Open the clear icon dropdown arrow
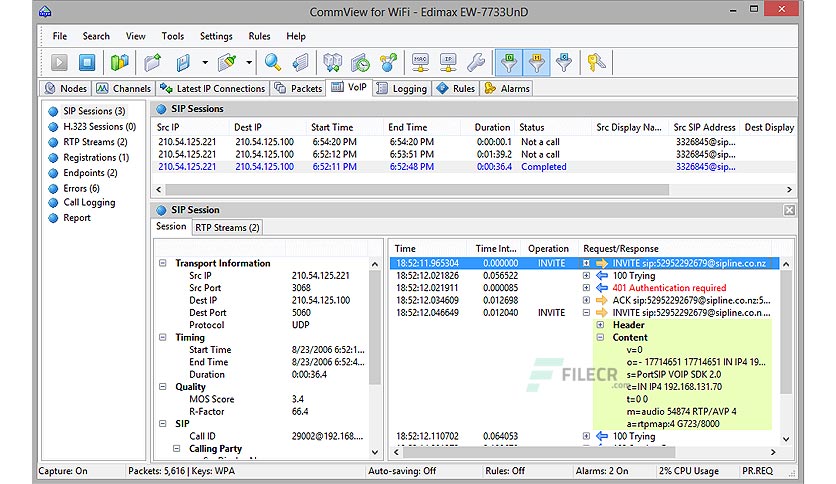The width and height of the screenshot is (836, 484). (x=249, y=63)
